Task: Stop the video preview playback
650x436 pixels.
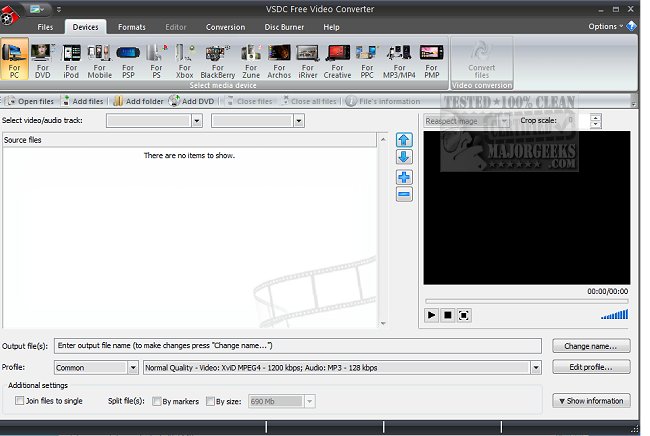Action: (x=448, y=315)
